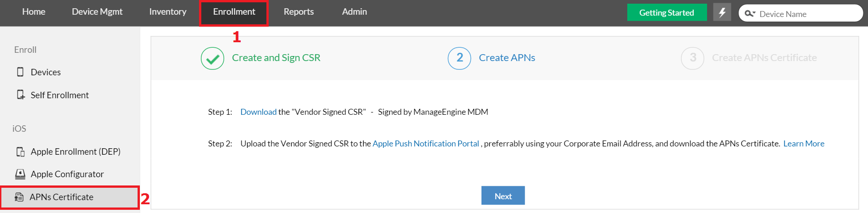Open the Device Mgmt tab
Image resolution: width=868 pixels, height=213 pixels.
[97, 12]
